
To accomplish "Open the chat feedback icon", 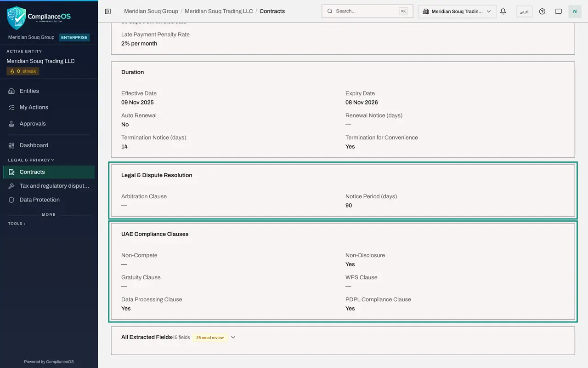I will 559,11.
